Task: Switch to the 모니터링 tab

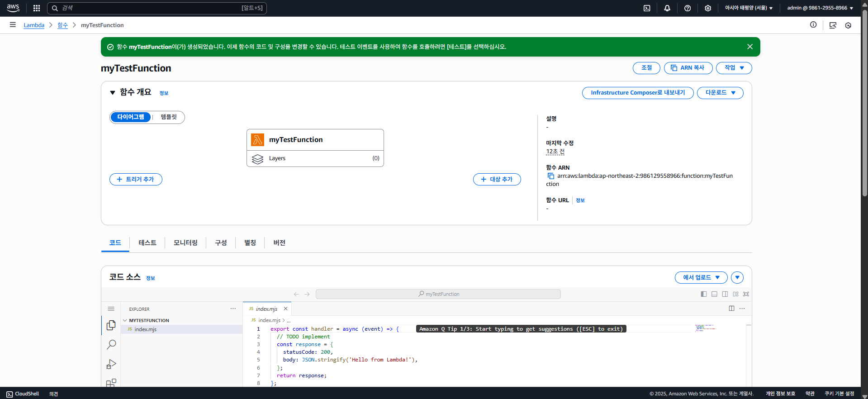Action: [x=185, y=243]
